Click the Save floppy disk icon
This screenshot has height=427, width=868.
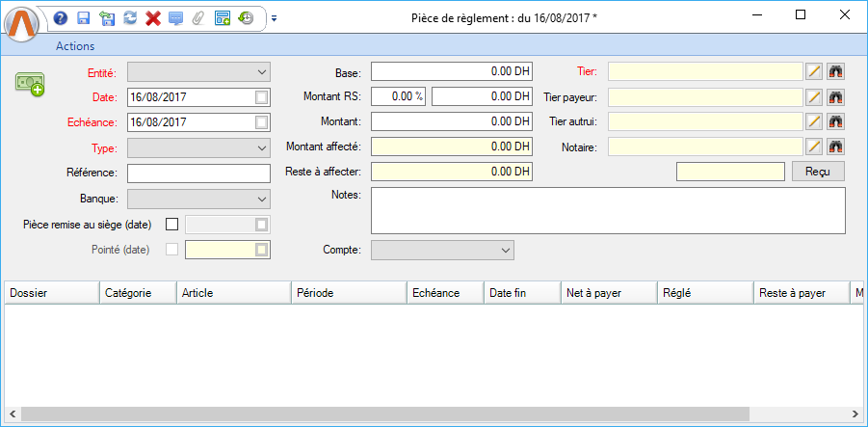[84, 17]
